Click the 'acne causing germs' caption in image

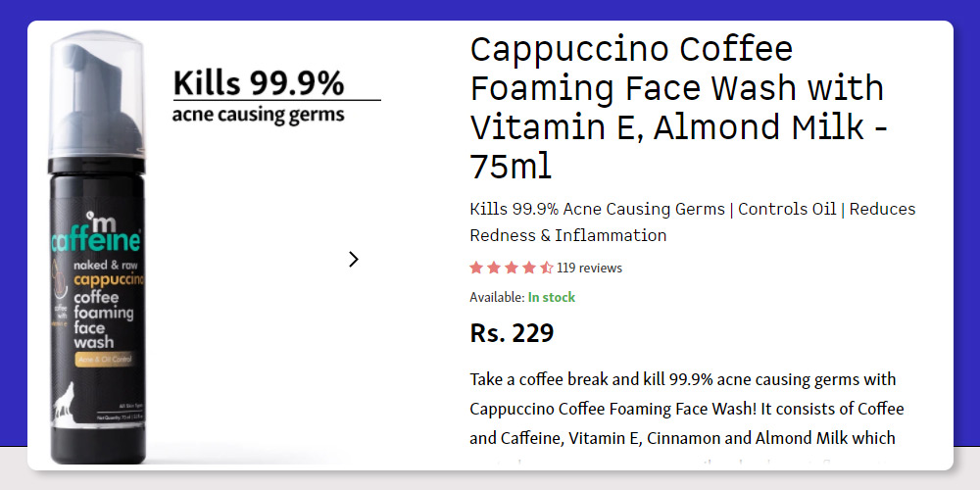(258, 115)
